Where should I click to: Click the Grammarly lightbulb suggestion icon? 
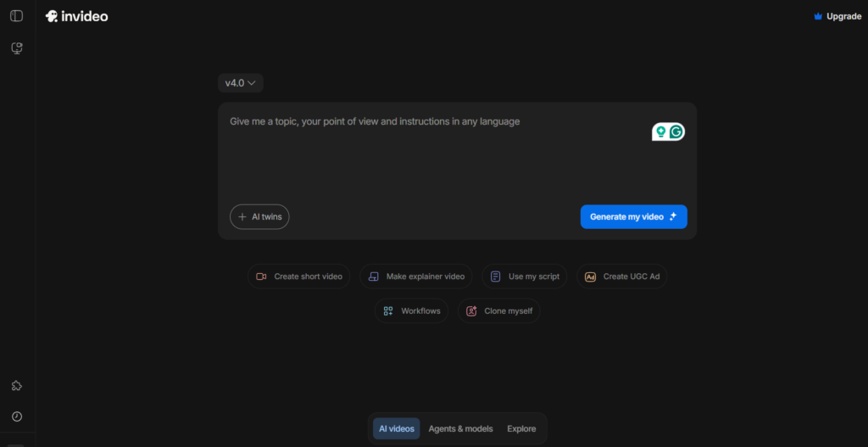[660, 131]
